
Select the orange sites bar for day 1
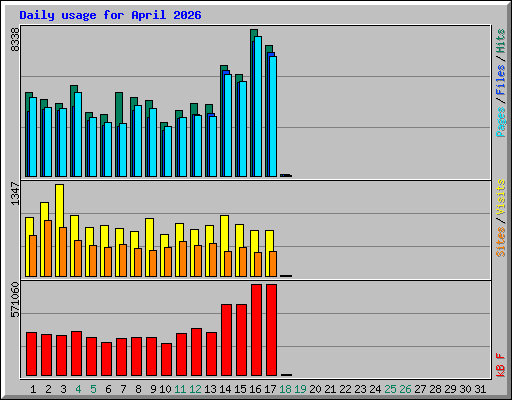[x=33, y=256]
